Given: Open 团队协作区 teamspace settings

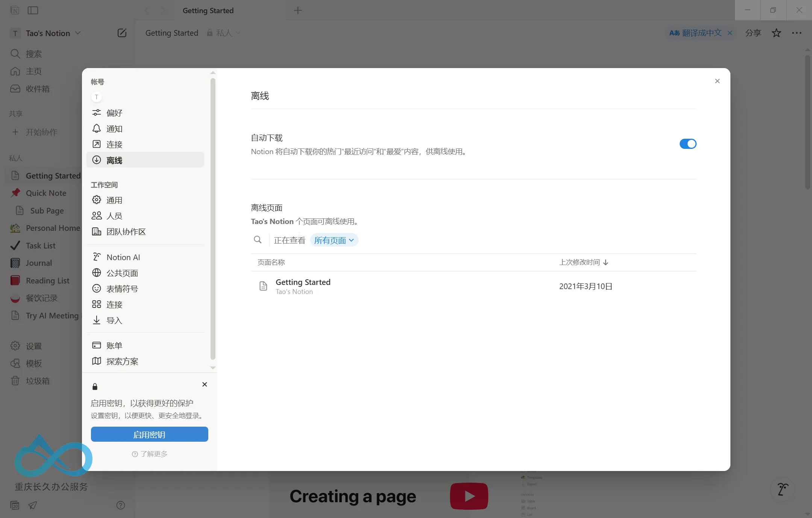Looking at the screenshot, I should point(145,232).
